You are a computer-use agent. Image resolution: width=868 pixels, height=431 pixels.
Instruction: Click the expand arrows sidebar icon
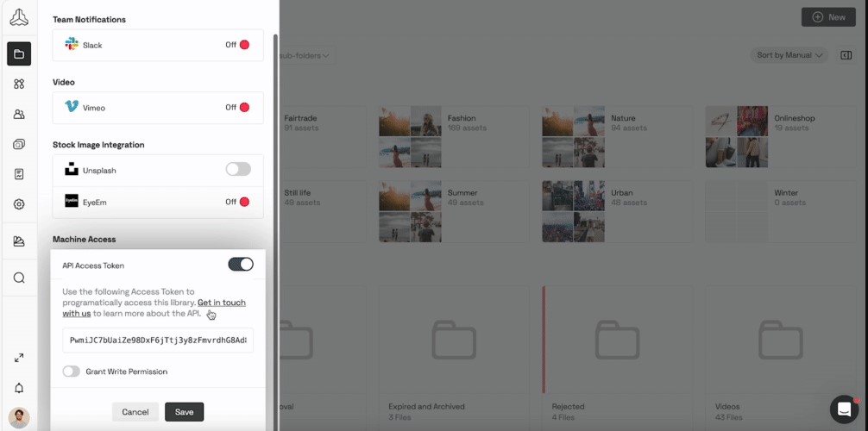pos(19,358)
